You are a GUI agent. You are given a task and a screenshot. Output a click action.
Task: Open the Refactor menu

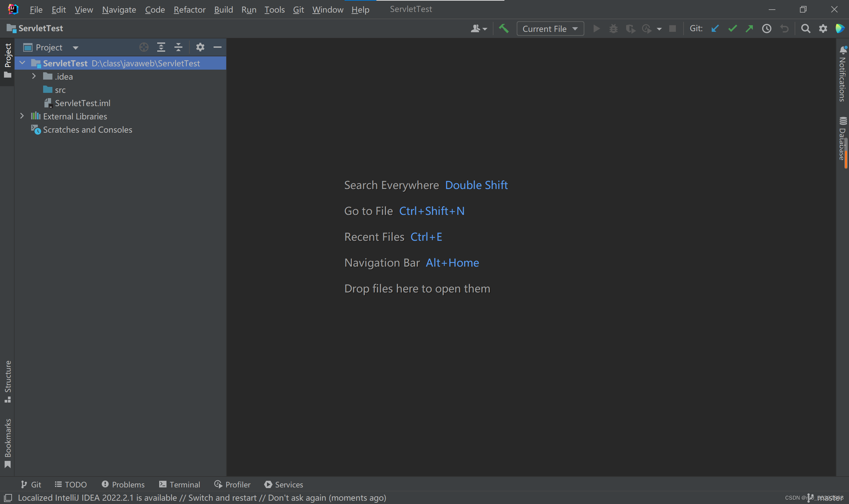(189, 10)
